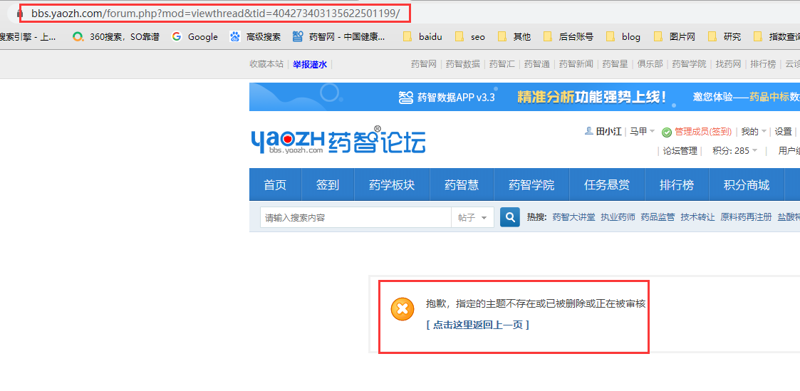Click hot search 技术转让

[x=697, y=217]
